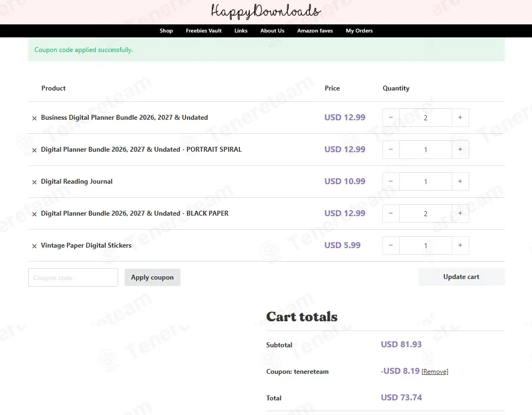Viewport: 532px width, 415px height.
Task: Remove the tenereteam coupon
Action: [435, 372]
